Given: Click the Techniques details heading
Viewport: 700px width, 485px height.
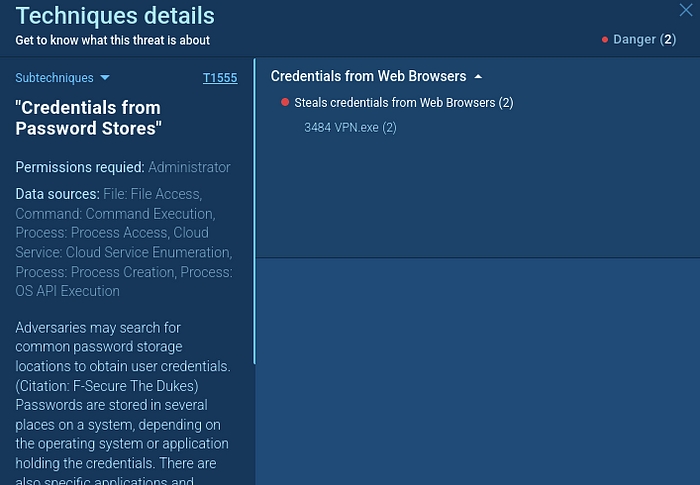Looking at the screenshot, I should click(x=115, y=16).
